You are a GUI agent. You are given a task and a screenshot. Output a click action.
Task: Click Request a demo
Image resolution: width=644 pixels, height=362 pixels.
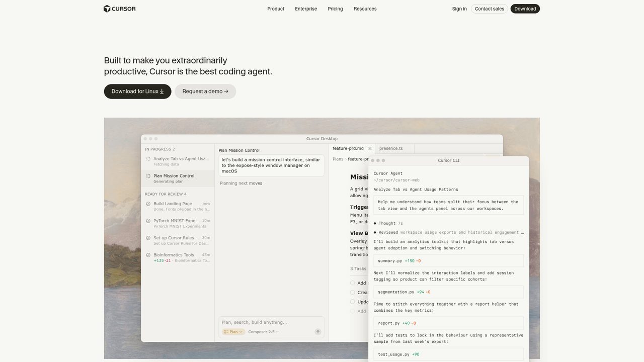click(205, 92)
